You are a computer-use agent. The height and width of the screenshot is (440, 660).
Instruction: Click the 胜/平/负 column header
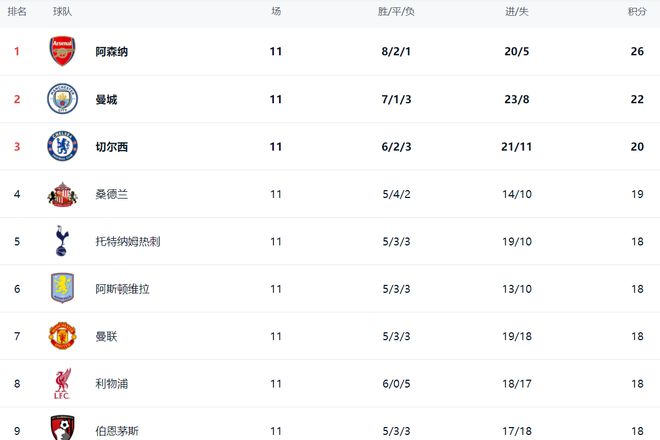pos(396,11)
